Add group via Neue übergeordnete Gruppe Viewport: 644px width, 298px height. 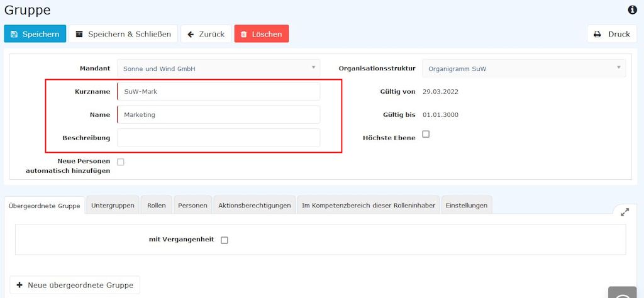[75, 285]
